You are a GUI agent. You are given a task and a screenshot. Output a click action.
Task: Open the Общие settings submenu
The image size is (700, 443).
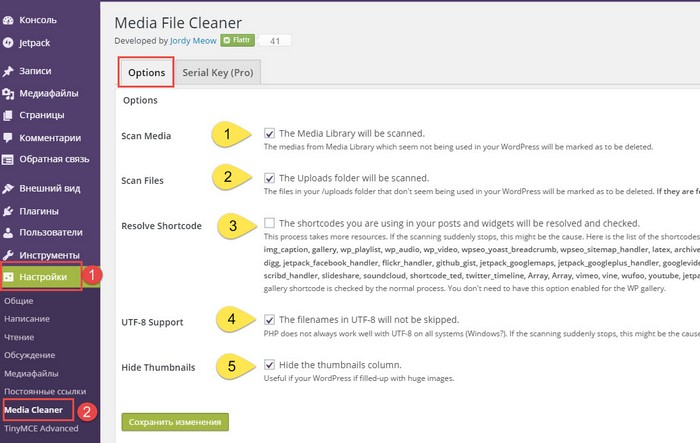pos(19,301)
